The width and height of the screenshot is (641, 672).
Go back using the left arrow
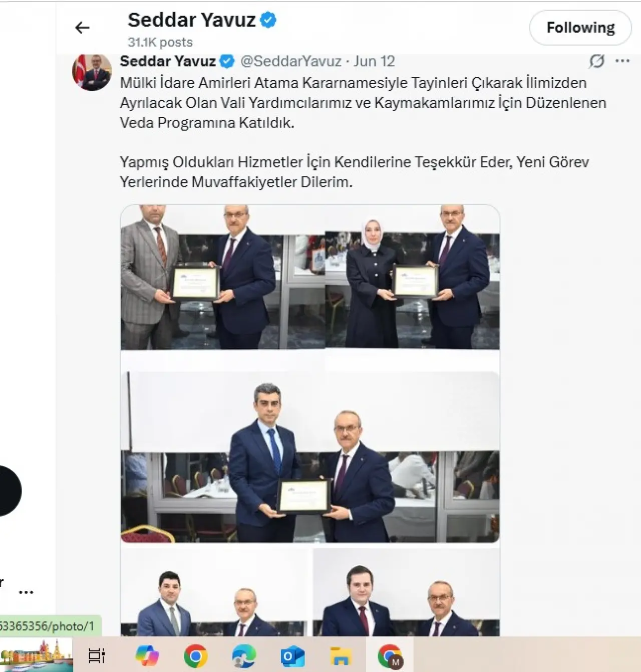82,28
